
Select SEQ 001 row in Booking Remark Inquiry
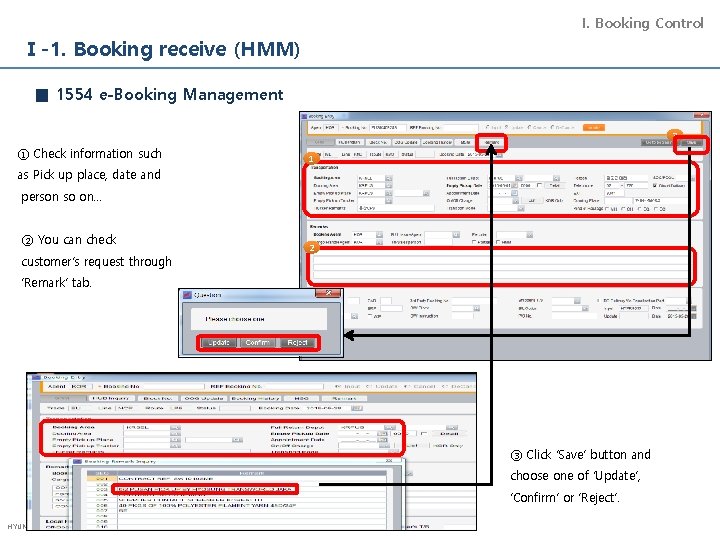236,478
